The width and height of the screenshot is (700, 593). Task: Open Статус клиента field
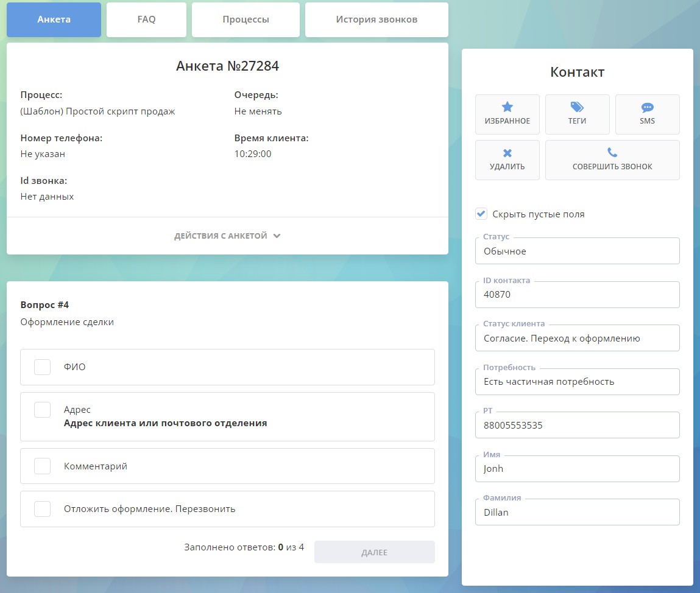coord(577,338)
